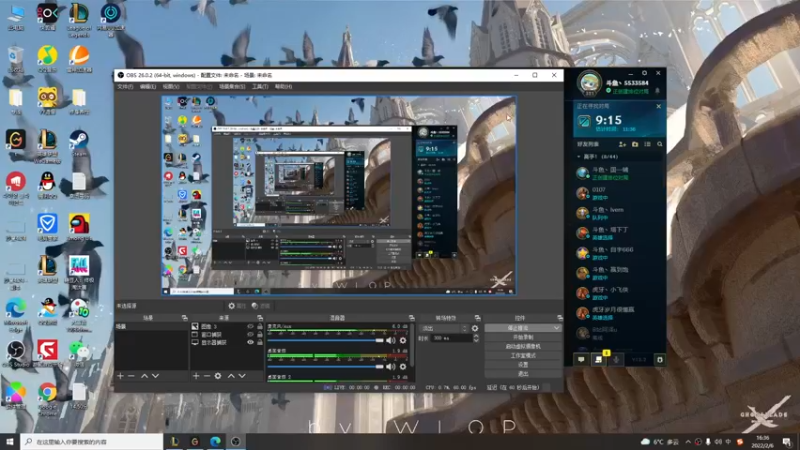Toggle visibility of 显示器捕获 source
The image size is (800, 450).
[x=250, y=342]
